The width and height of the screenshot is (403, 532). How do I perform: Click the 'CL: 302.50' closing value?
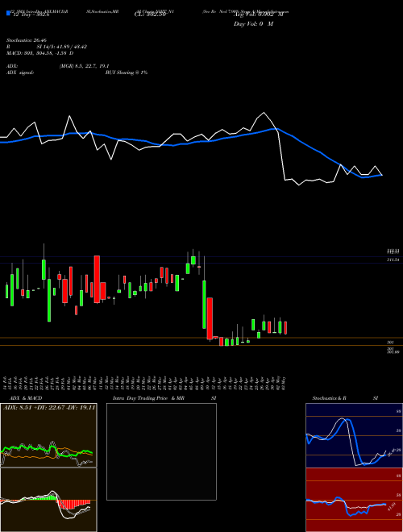[150, 15]
